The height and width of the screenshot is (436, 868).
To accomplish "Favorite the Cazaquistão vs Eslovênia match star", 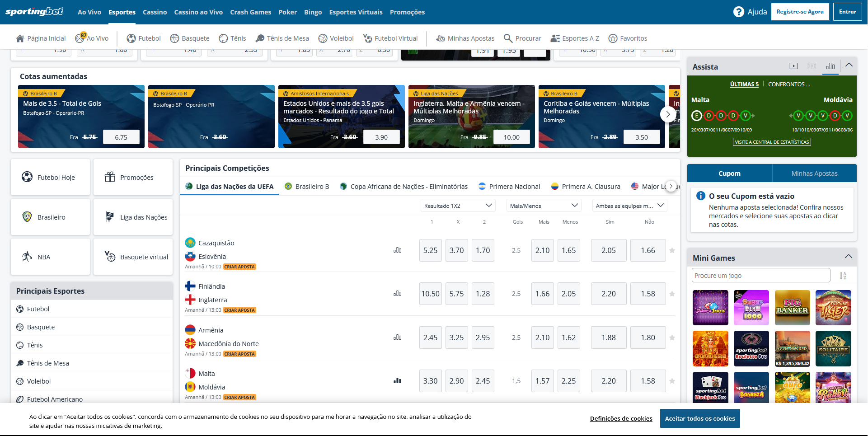I will 672,250.
